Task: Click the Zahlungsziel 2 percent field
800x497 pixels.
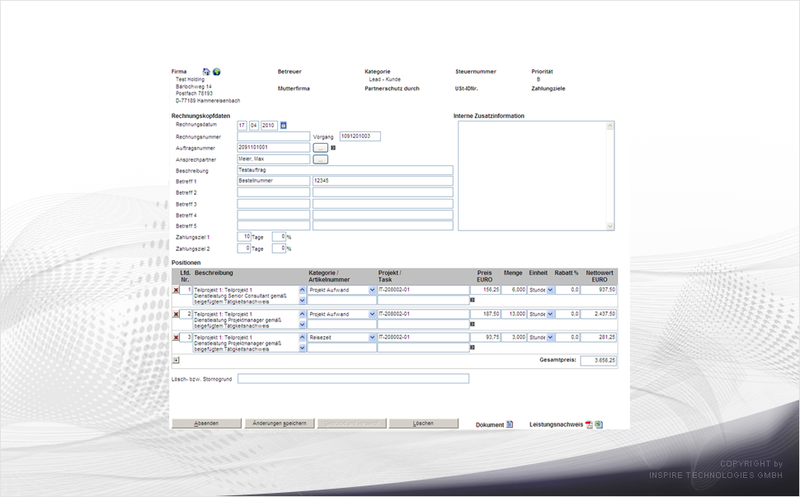Action: tap(279, 248)
